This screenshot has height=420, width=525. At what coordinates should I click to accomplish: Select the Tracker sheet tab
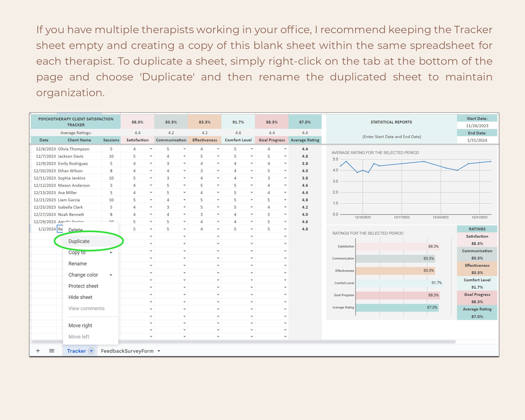click(x=76, y=351)
